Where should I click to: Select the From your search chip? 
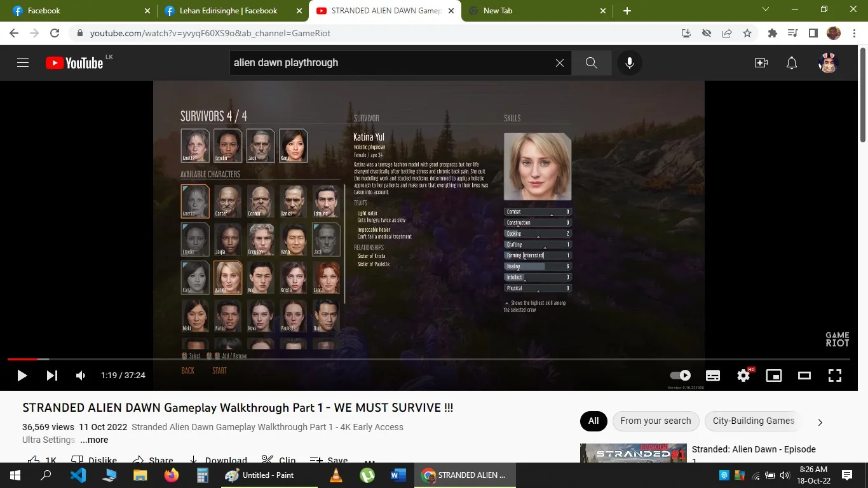coord(656,421)
